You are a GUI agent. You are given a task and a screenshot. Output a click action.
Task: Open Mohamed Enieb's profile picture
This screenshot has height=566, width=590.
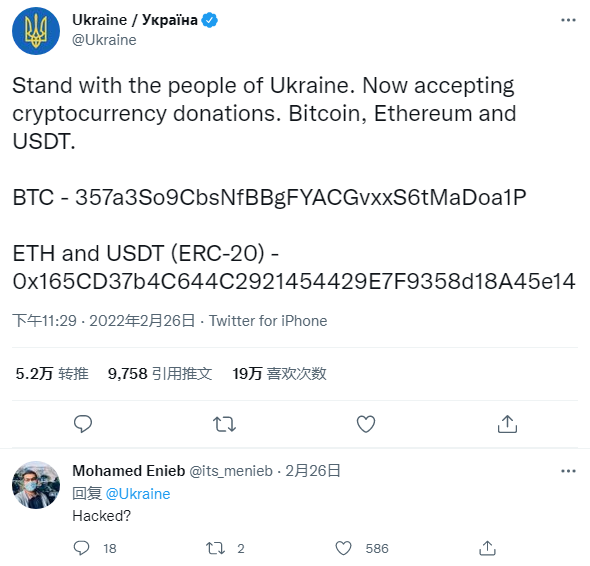[36, 485]
